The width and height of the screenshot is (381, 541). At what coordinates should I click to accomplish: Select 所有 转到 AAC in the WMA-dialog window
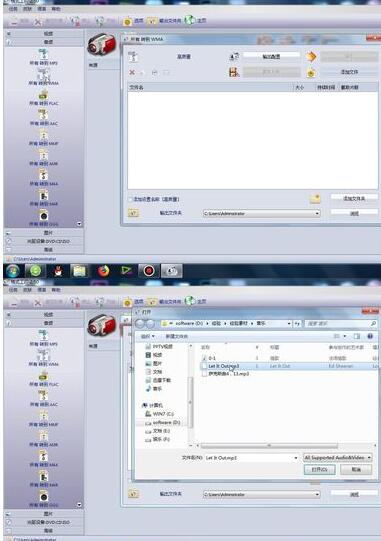point(43,118)
